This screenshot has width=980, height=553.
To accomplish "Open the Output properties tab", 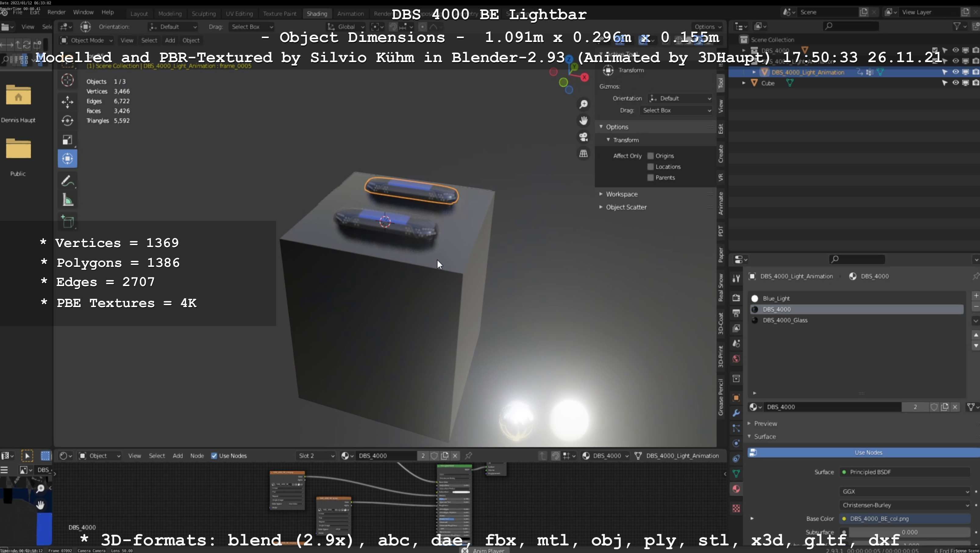I will (x=736, y=313).
